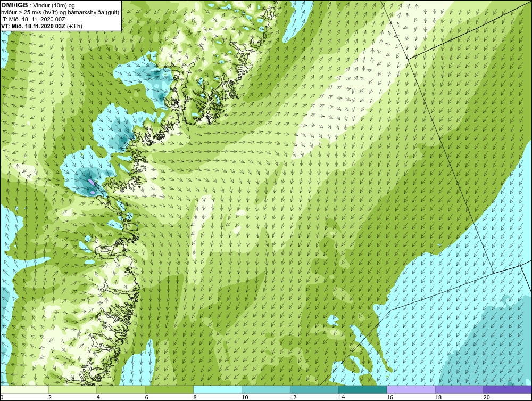Choose the dark green 6–8 m/s legend swatch
The height and width of the screenshot is (401, 532).
pos(169,389)
